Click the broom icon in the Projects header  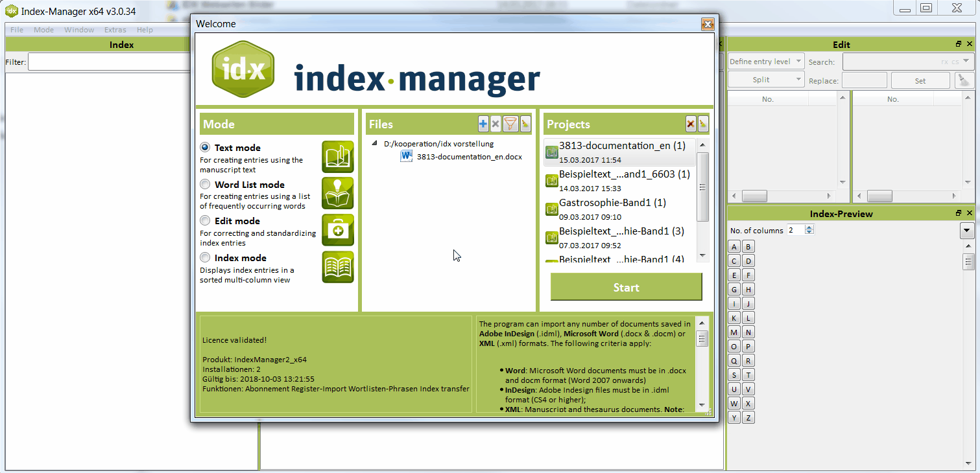pos(704,124)
